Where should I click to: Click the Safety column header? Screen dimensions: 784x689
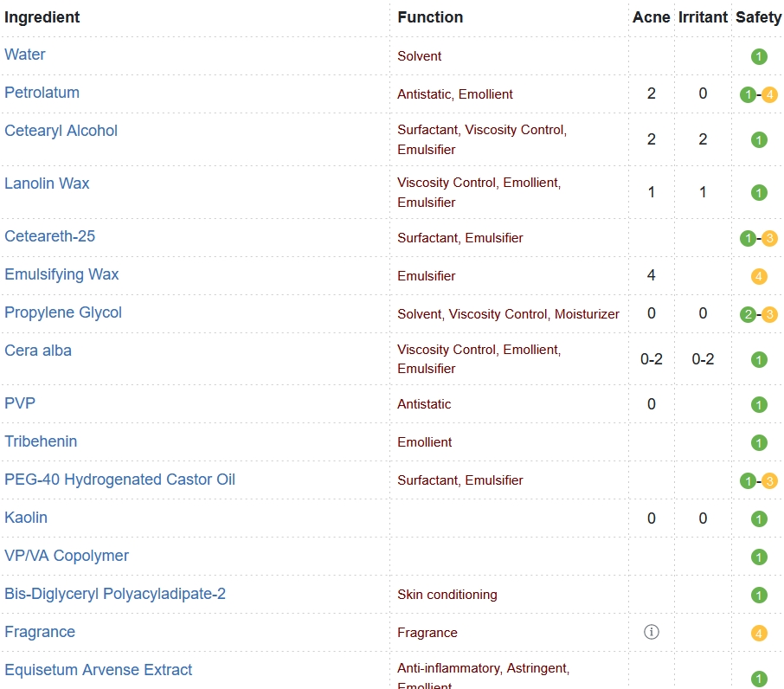(x=758, y=17)
